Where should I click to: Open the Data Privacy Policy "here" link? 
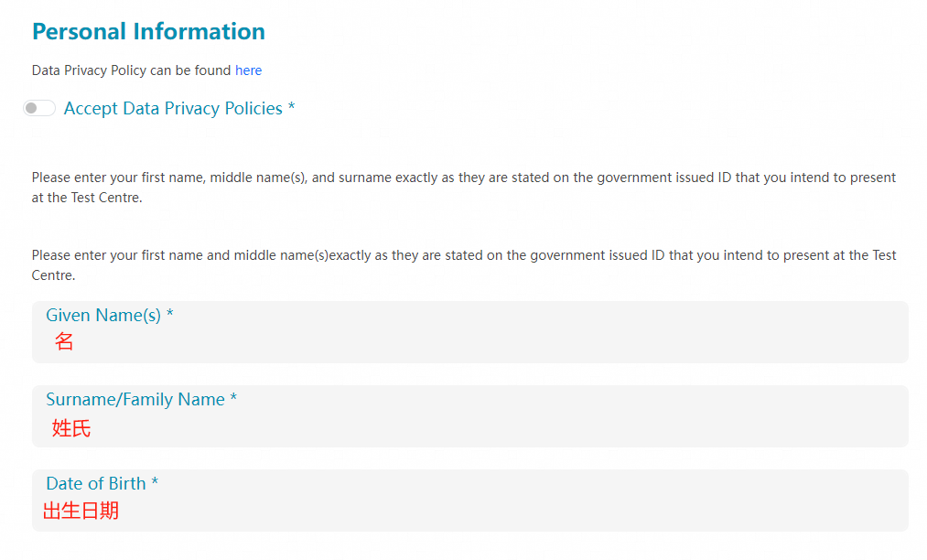(x=248, y=70)
